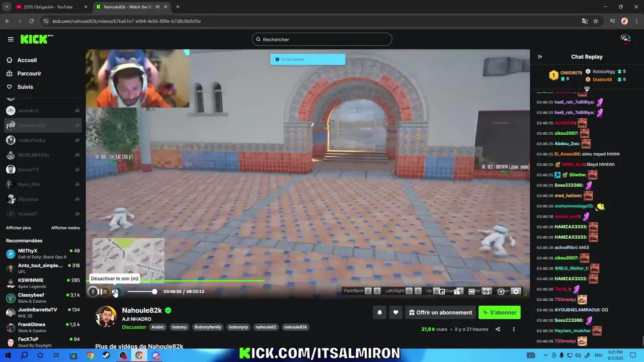644x362 pixels.
Task: Open followed channel MUSLIM333x
Action: click(x=43, y=155)
